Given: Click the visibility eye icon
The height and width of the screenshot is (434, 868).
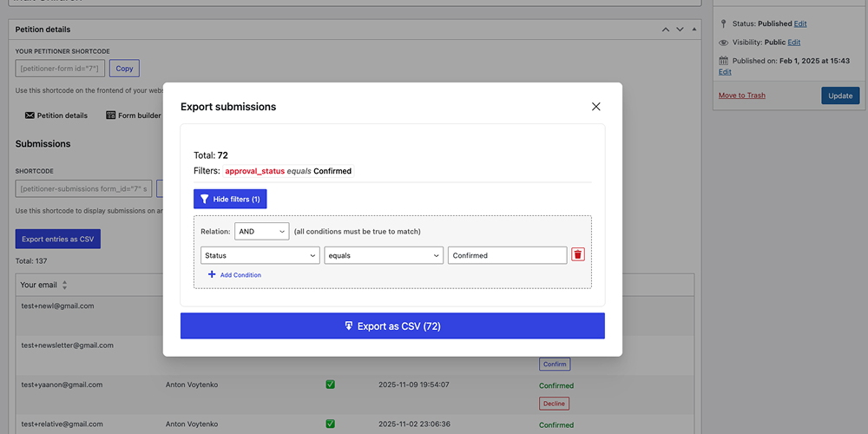Looking at the screenshot, I should click(x=723, y=42).
